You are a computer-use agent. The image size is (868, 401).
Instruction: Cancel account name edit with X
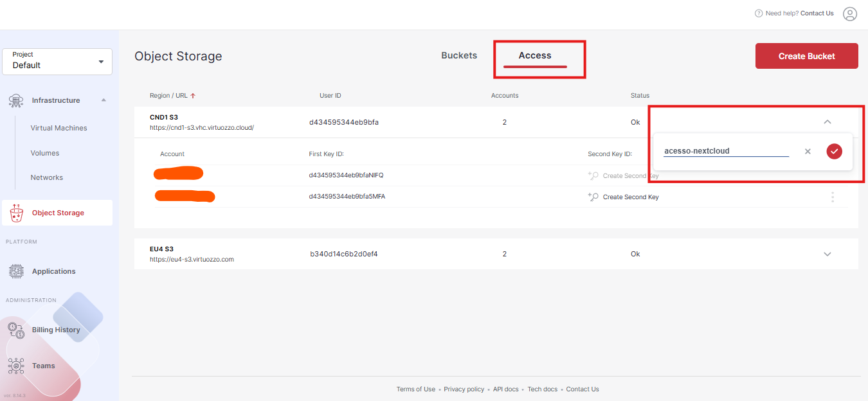[x=808, y=152]
